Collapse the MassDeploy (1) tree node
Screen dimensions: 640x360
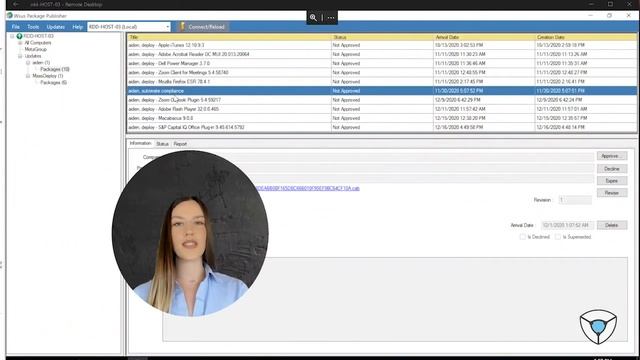coord(28,76)
